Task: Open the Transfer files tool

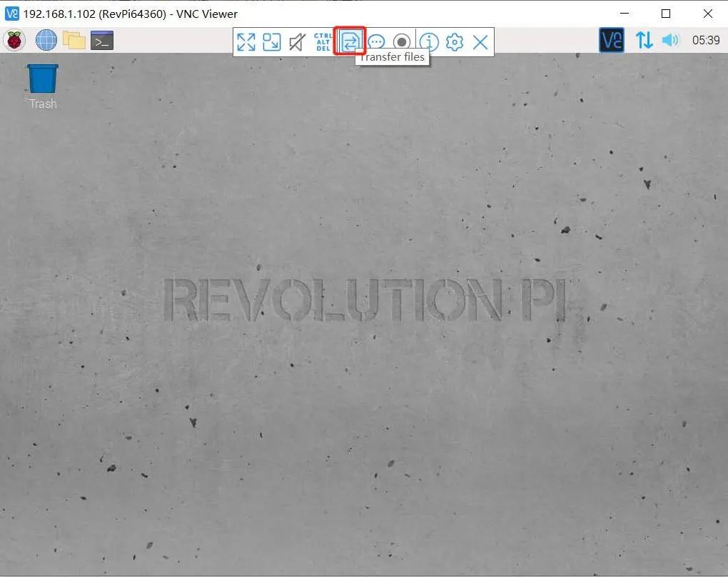Action: (350, 41)
